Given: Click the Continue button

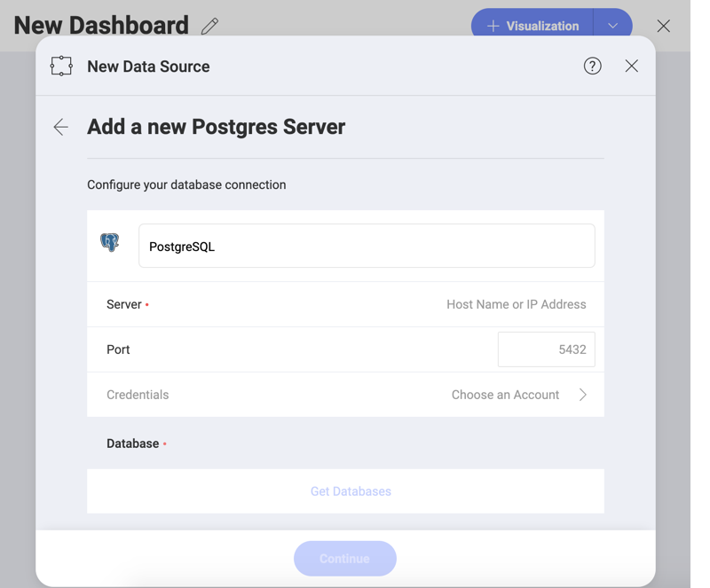Looking at the screenshot, I should click(x=344, y=558).
